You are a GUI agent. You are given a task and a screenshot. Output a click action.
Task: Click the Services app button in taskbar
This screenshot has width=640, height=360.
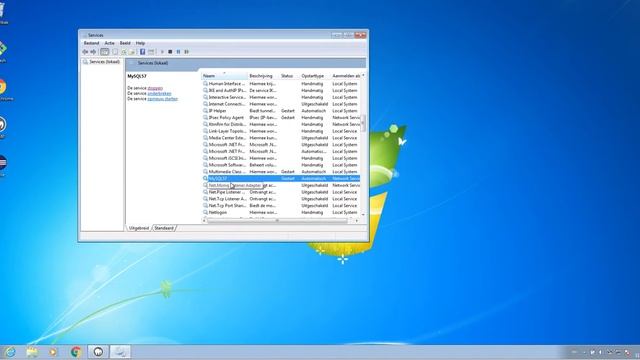(x=120, y=352)
